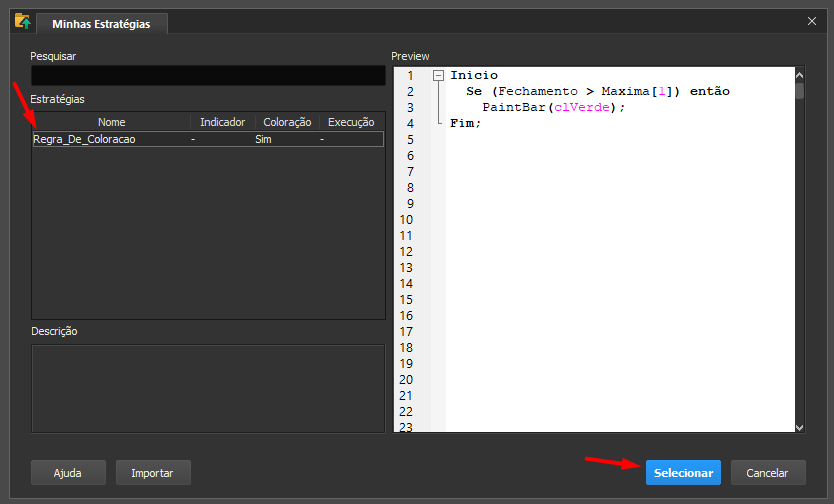Close the Minhas Estratégias dialog
Screen dimensions: 834x504
812,21
